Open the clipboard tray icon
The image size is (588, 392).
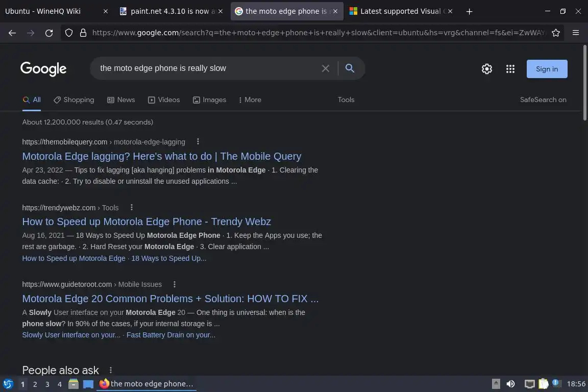544,384
